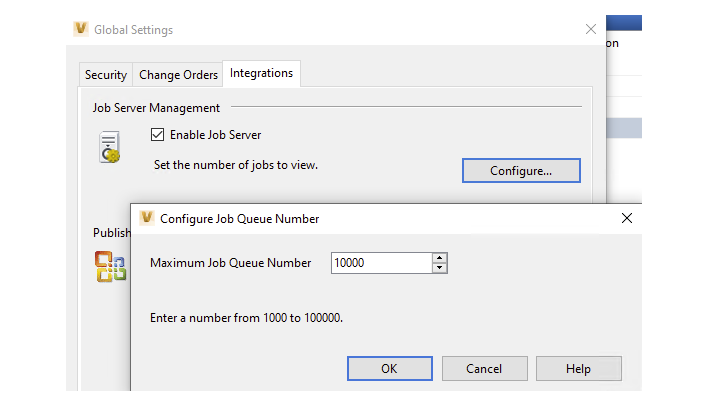
Task: Toggle the Enable Job Server checkbox
Action: click(x=157, y=135)
